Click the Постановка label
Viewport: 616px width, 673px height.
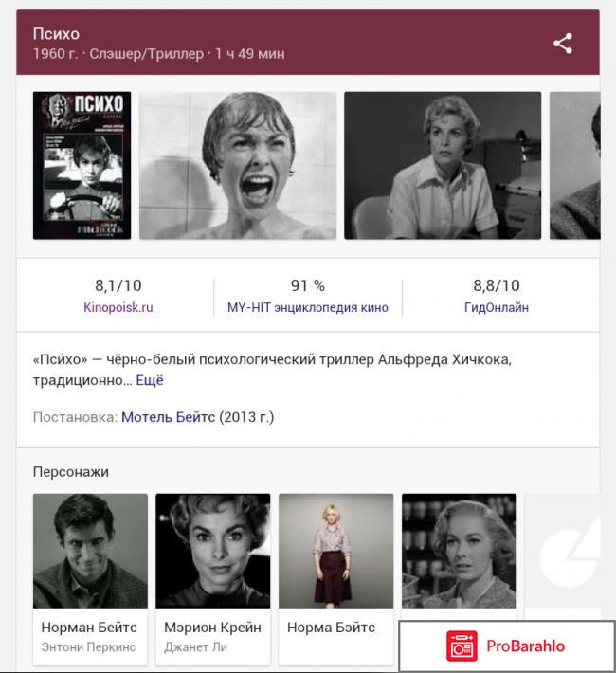tap(75, 417)
